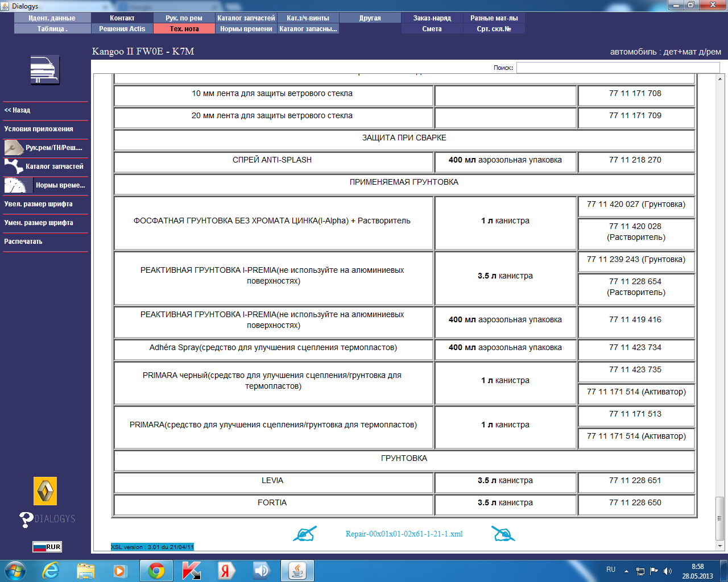Select the Контакт tab

pos(122,18)
